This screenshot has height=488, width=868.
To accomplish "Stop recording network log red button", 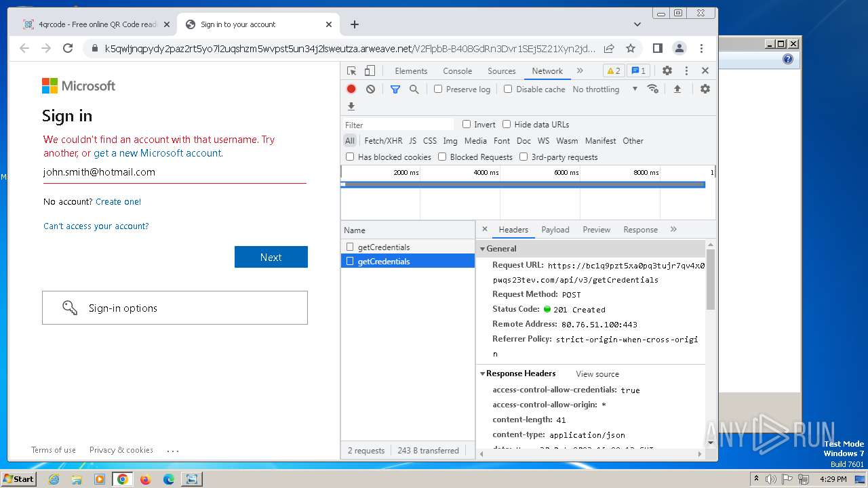I will pos(351,89).
